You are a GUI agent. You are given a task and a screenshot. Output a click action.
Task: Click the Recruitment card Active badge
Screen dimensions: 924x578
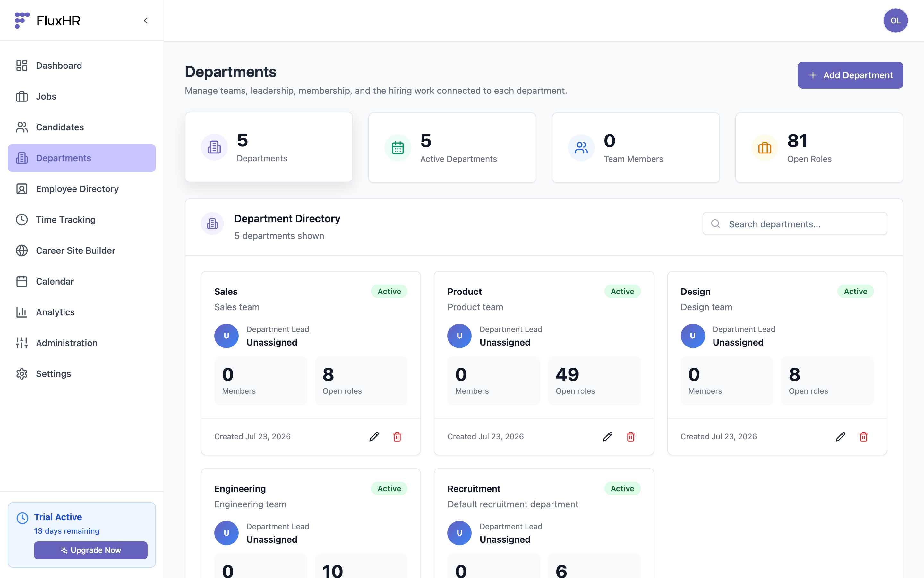point(622,488)
